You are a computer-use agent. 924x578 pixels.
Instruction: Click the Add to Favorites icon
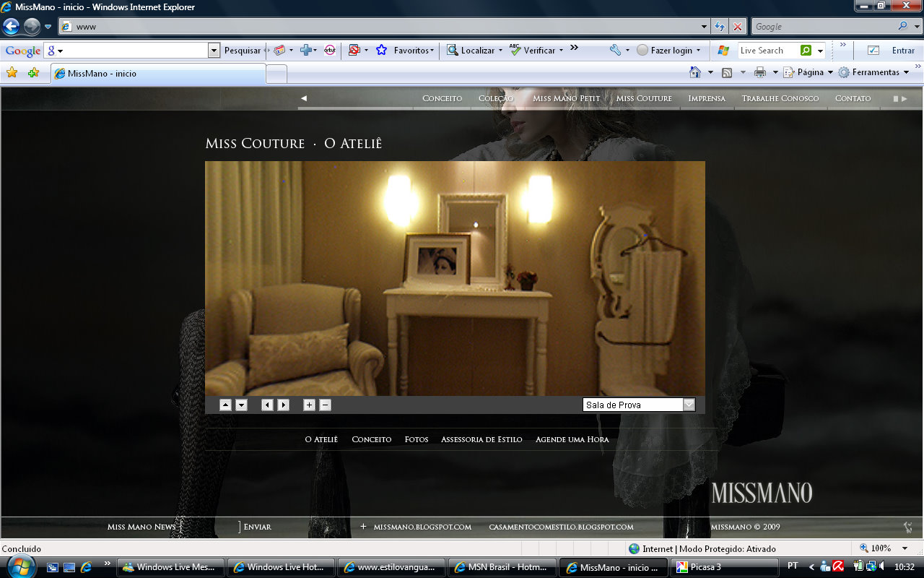[x=33, y=73]
